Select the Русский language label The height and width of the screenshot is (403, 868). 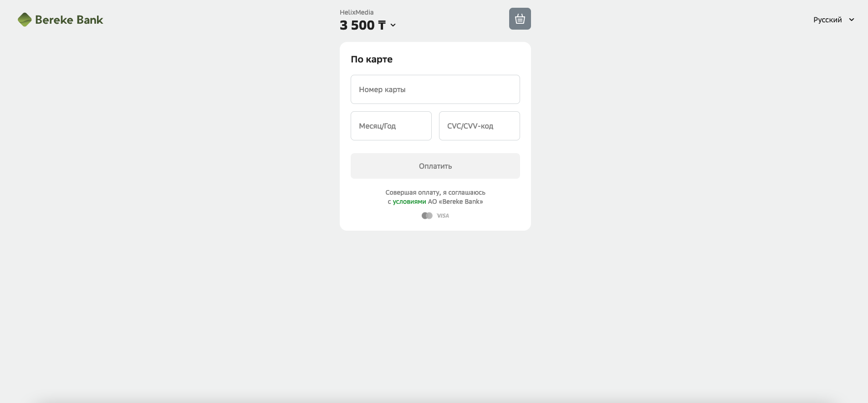[827, 20]
